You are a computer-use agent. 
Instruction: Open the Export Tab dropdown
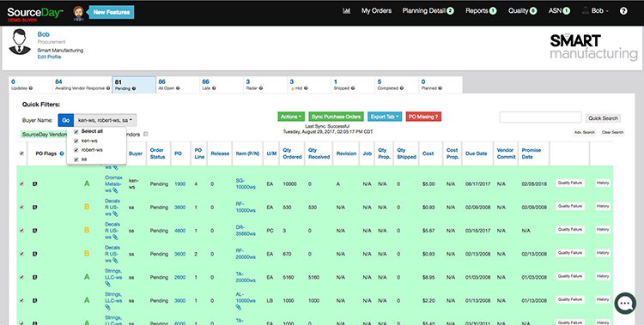coord(385,117)
